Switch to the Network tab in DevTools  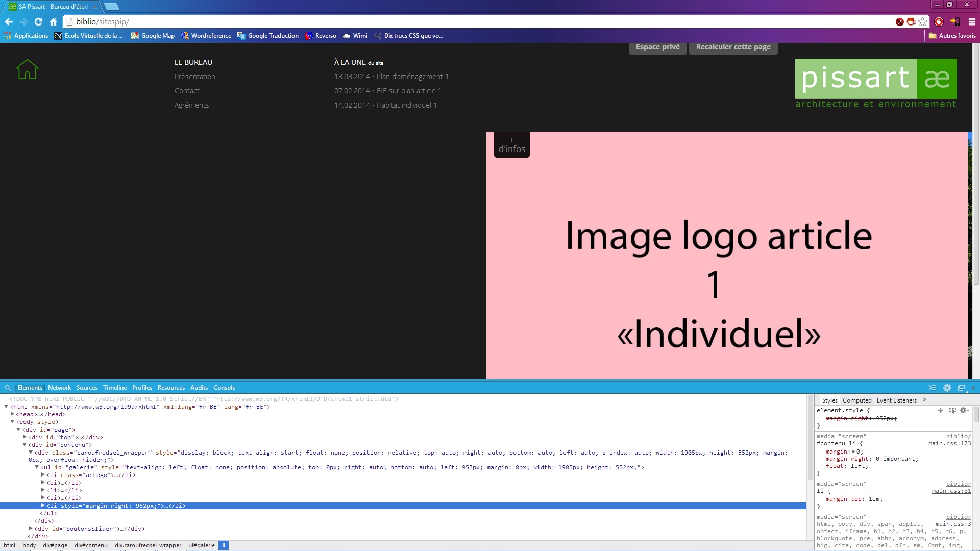59,388
